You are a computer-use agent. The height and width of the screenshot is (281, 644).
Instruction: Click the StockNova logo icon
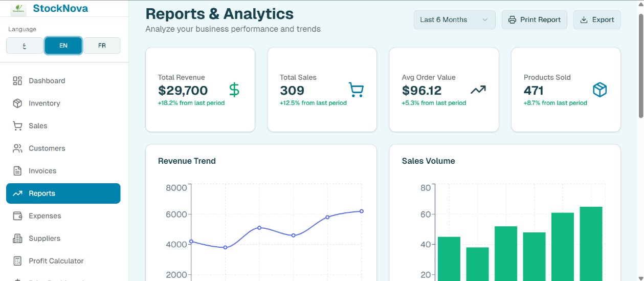(18, 9)
